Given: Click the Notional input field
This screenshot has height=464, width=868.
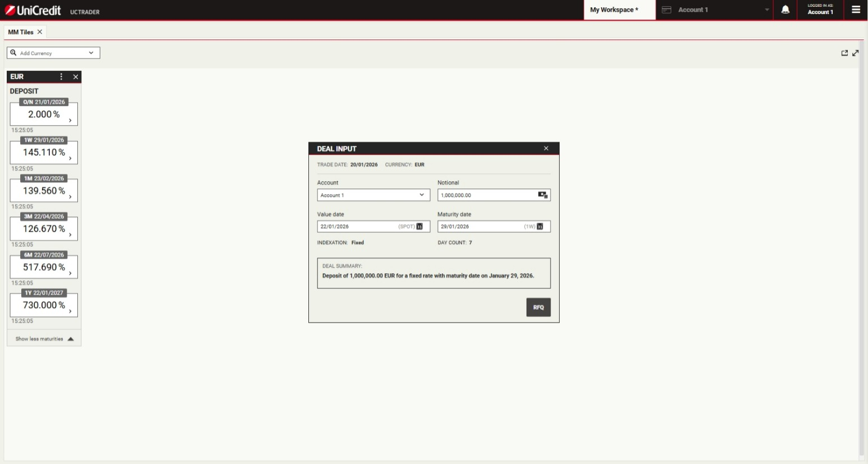Looking at the screenshot, I should 486,195.
